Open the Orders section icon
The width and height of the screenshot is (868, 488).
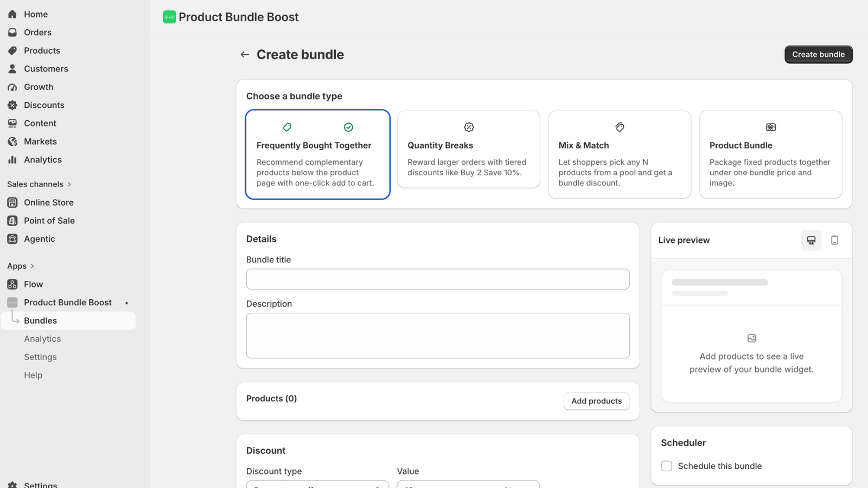(x=12, y=33)
